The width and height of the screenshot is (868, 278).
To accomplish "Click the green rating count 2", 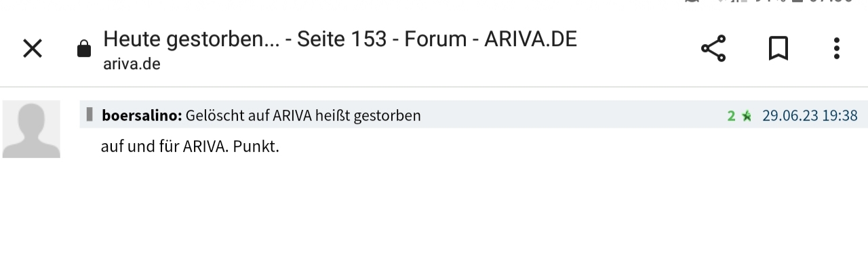I will 731,116.
